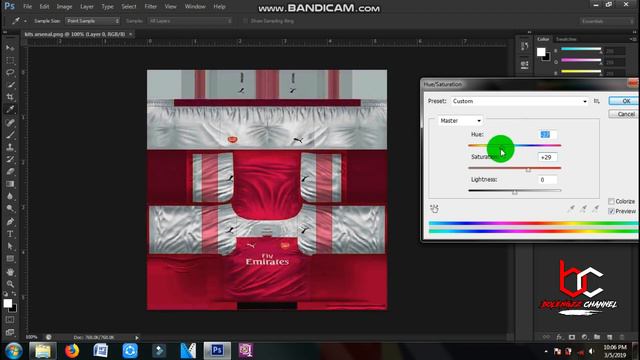This screenshot has height=360, width=640.
Task: Open the Help menu
Action: [220, 7]
